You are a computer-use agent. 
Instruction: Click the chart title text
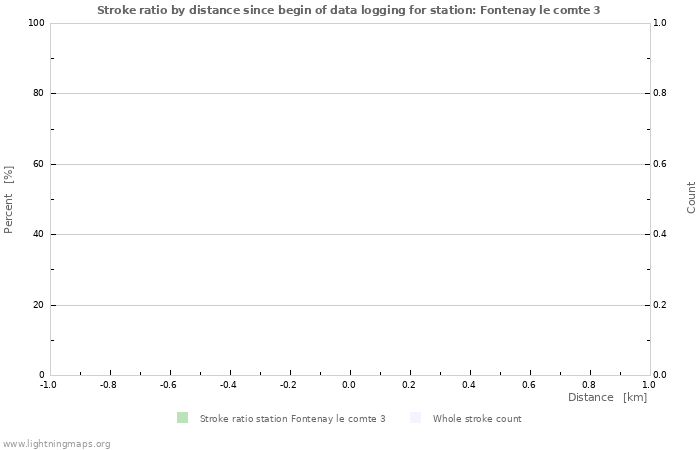[349, 9]
